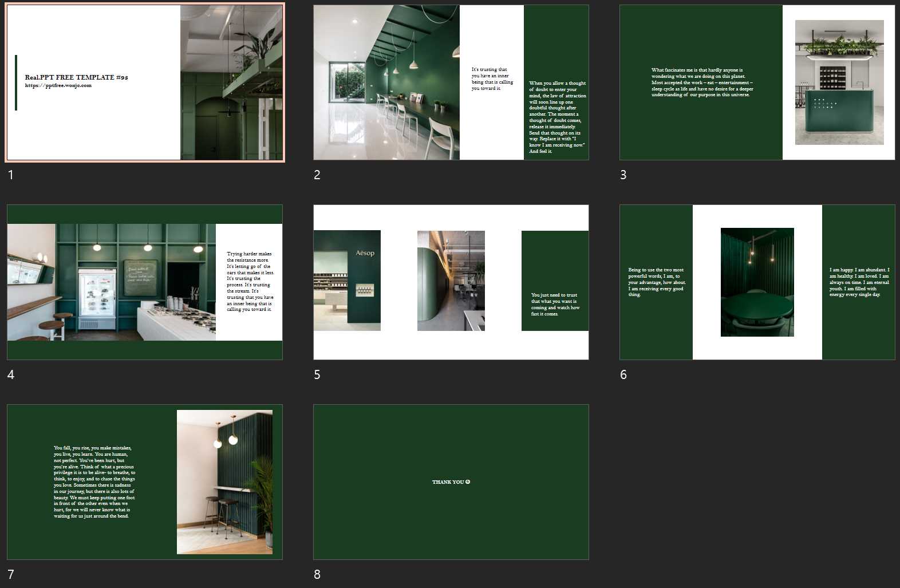Click the Aesop sign photo on slide 5
The image size is (900, 588).
(x=347, y=281)
